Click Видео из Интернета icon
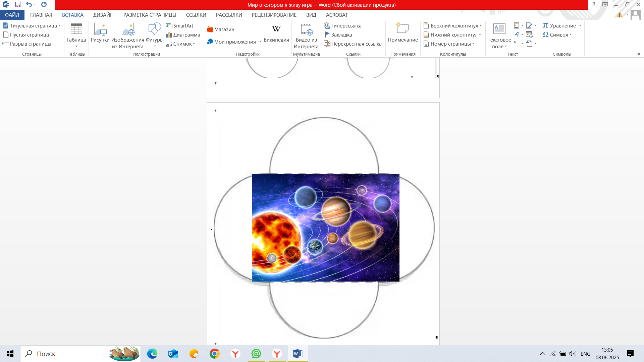The image size is (644, 362). click(306, 29)
